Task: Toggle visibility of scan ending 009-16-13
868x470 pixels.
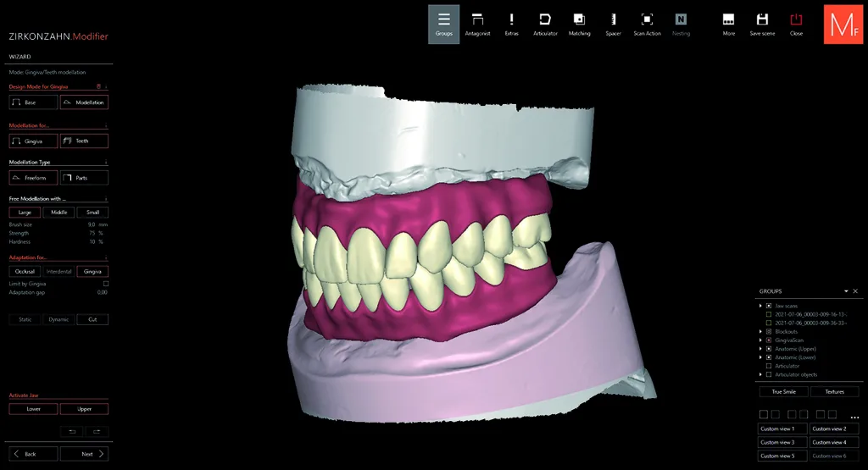Action: [768, 314]
